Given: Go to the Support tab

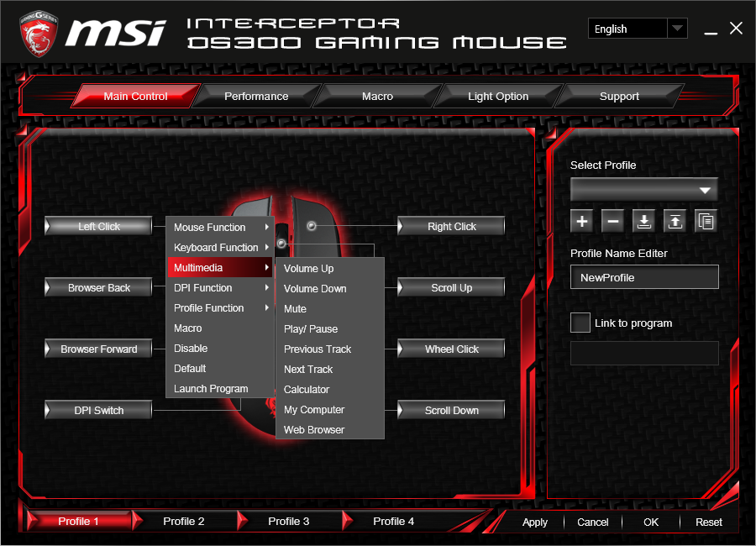Looking at the screenshot, I should point(619,97).
